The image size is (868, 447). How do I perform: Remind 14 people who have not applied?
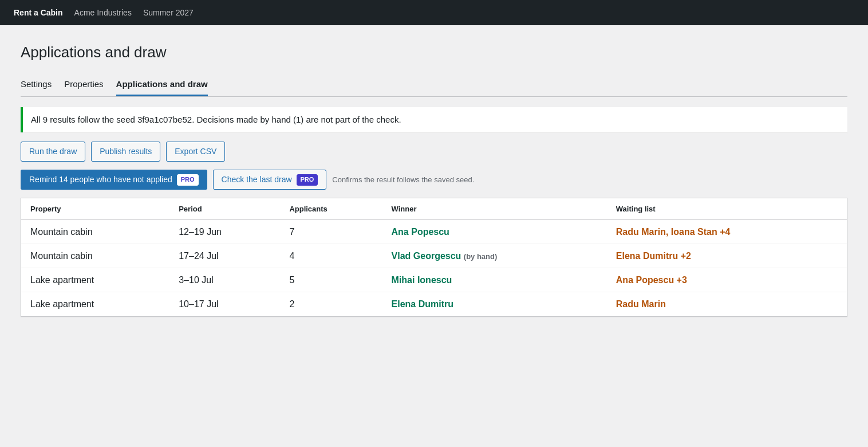tap(114, 179)
